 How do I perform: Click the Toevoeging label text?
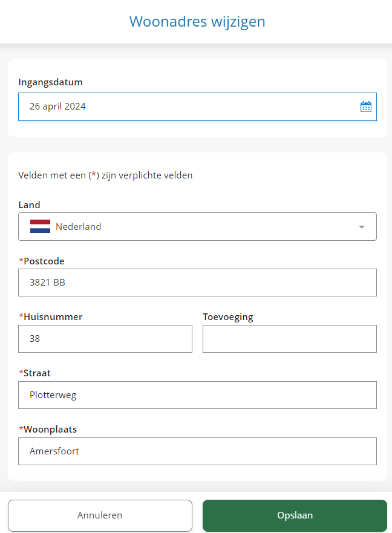pyautogui.click(x=228, y=317)
